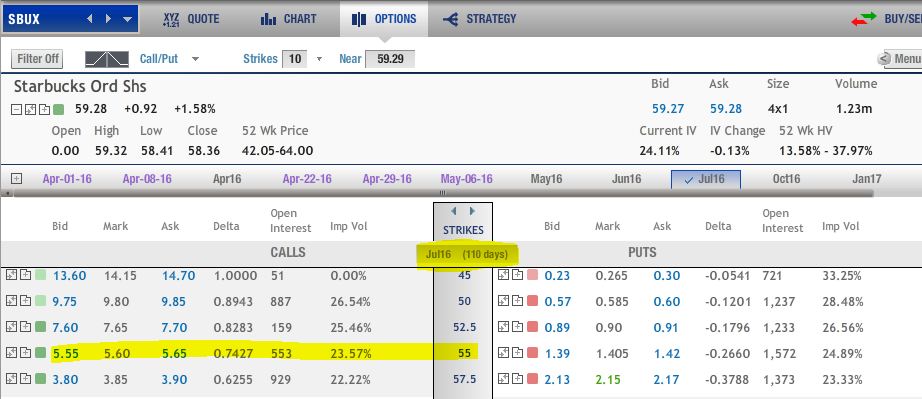Switch to the Options tab

coord(384,19)
